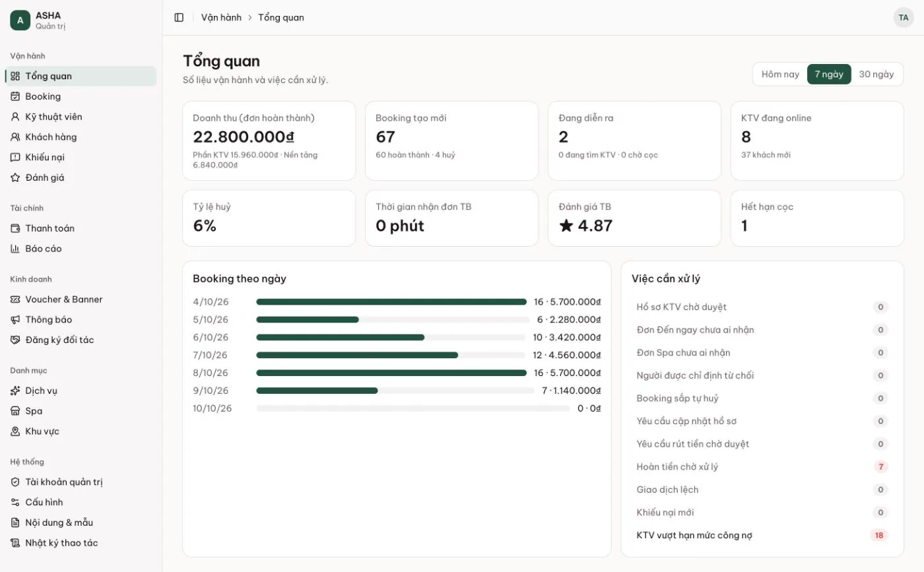924x572 pixels.
Task: Open the TA user avatar menu
Action: tap(904, 18)
